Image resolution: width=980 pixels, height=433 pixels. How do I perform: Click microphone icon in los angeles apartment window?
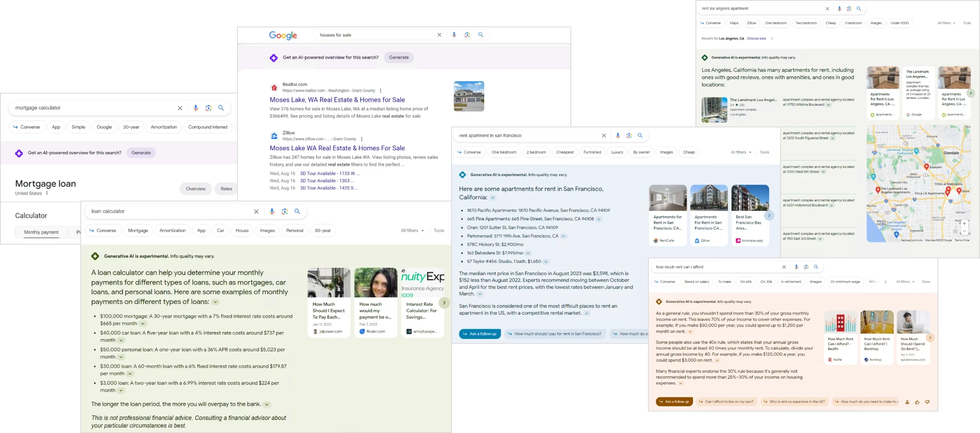(x=840, y=8)
